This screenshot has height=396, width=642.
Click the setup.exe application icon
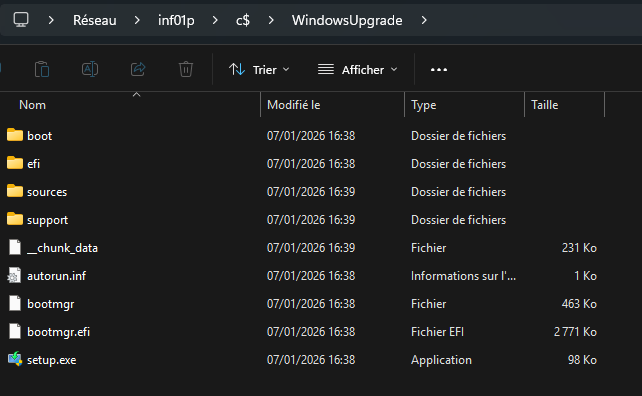coord(15,359)
